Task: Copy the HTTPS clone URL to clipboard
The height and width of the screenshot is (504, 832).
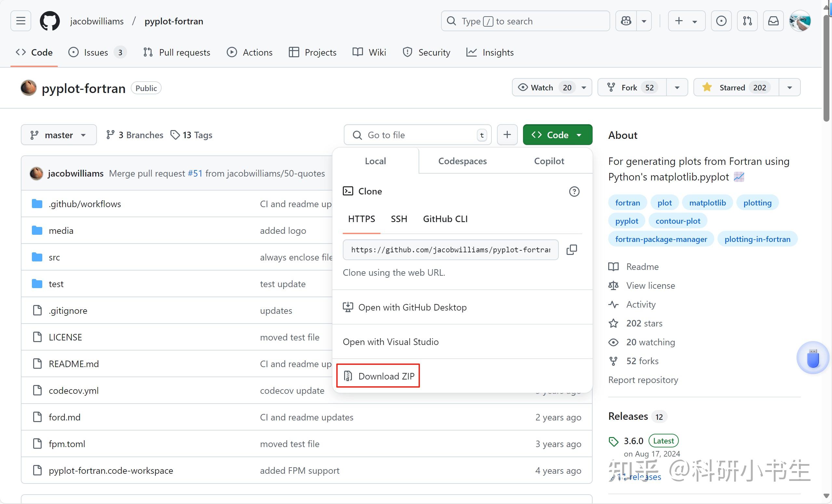Action: click(x=571, y=250)
